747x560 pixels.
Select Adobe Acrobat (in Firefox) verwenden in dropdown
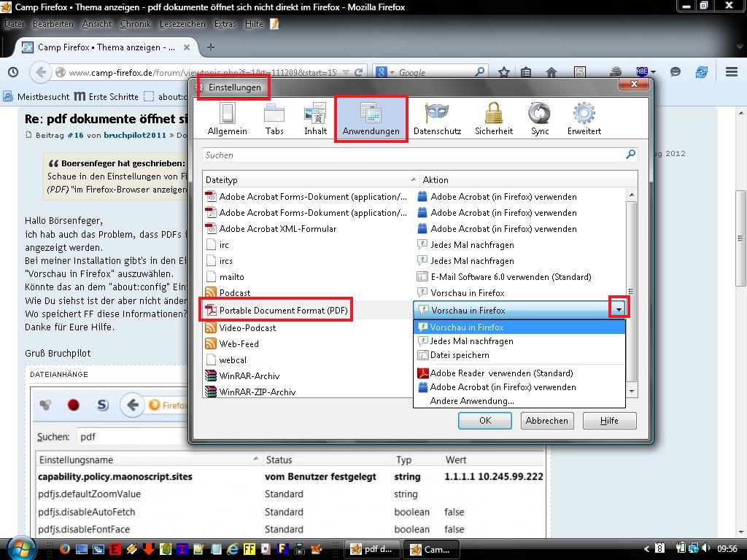(519, 386)
